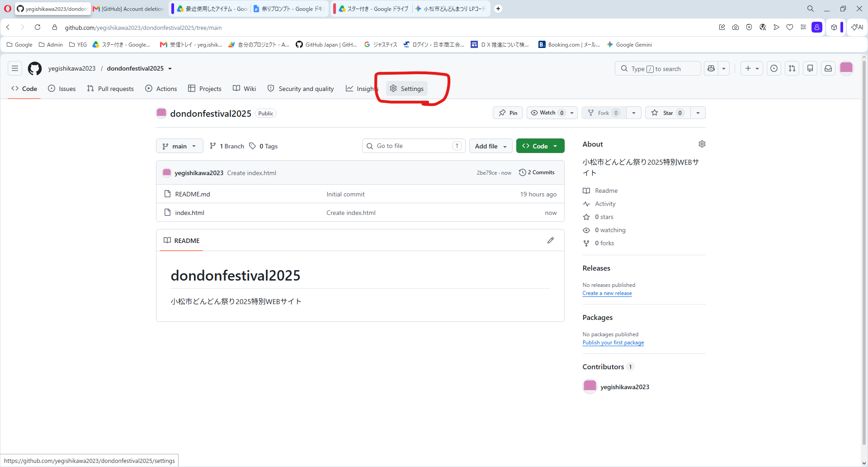Expand the Add file dropdown

pyautogui.click(x=491, y=146)
